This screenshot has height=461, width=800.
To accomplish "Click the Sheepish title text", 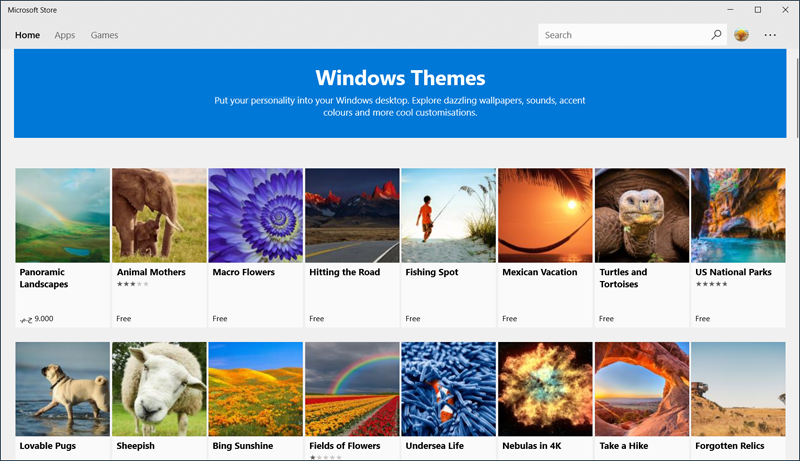I will (x=135, y=446).
